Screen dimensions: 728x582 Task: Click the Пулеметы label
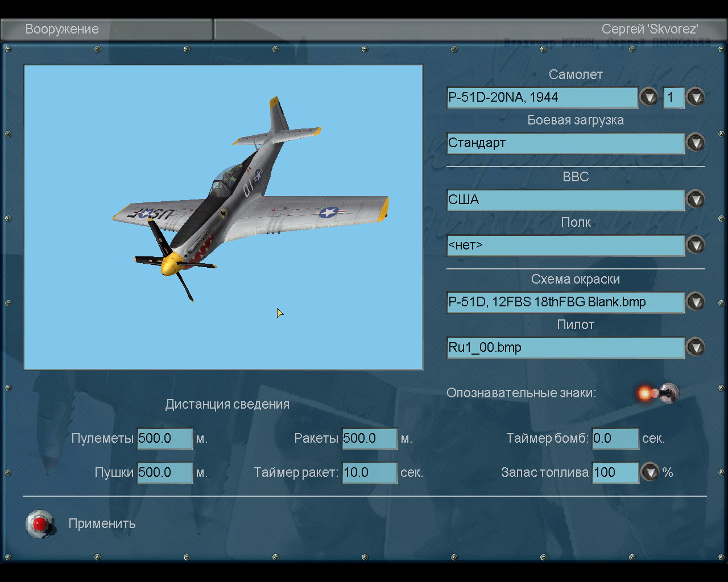pyautogui.click(x=102, y=439)
